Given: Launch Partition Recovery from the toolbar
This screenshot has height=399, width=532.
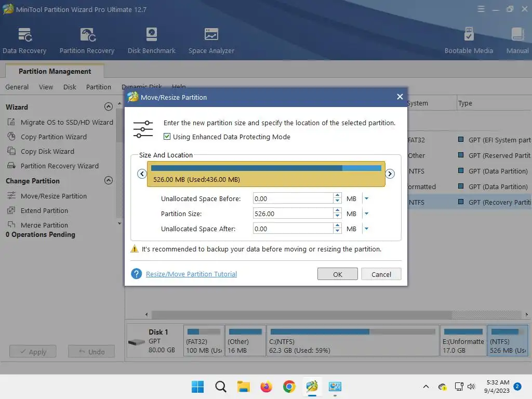Looking at the screenshot, I should point(87,41).
